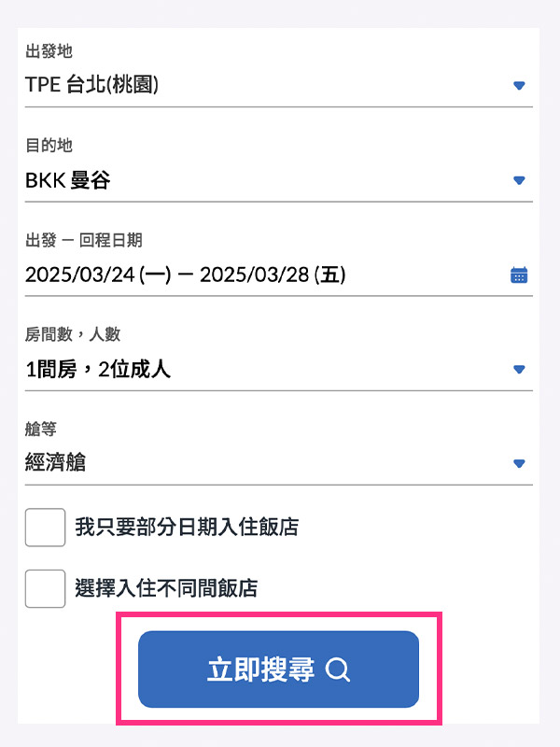Tick the 我只要部分日期入住飯店 checkbox
The height and width of the screenshot is (747, 560).
(45, 528)
